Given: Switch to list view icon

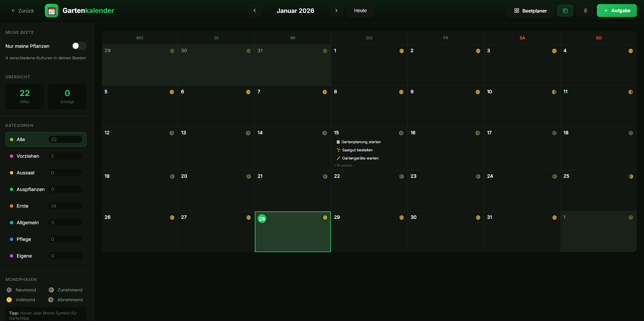Looking at the screenshot, I should (585, 11).
